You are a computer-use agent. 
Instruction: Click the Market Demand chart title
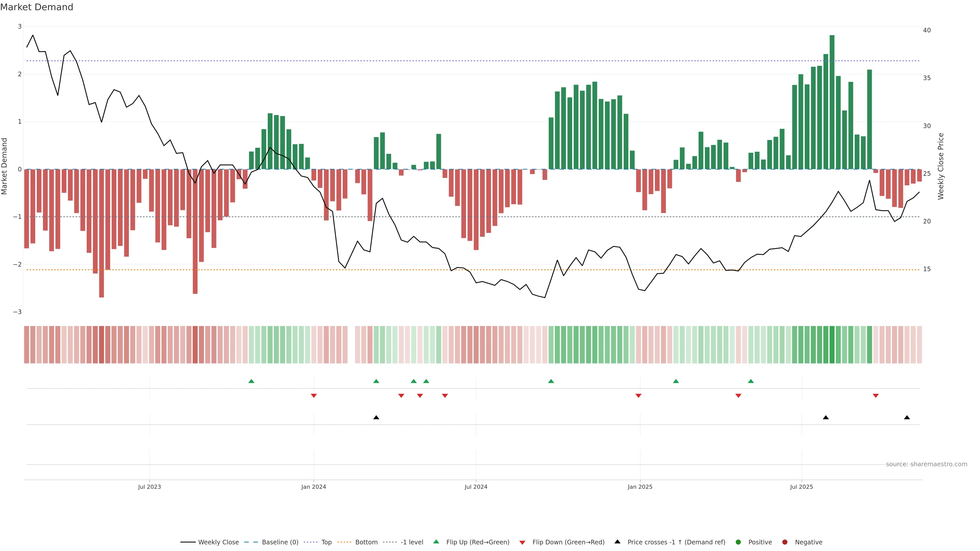pyautogui.click(x=36, y=7)
